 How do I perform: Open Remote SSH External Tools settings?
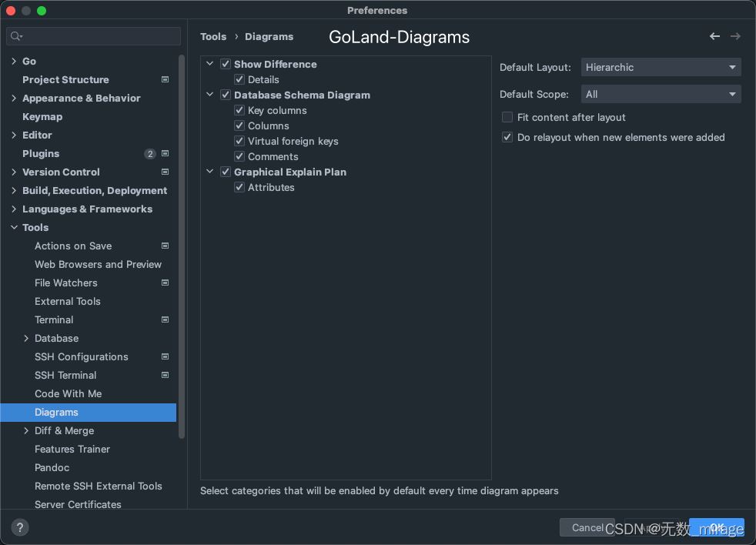point(99,486)
